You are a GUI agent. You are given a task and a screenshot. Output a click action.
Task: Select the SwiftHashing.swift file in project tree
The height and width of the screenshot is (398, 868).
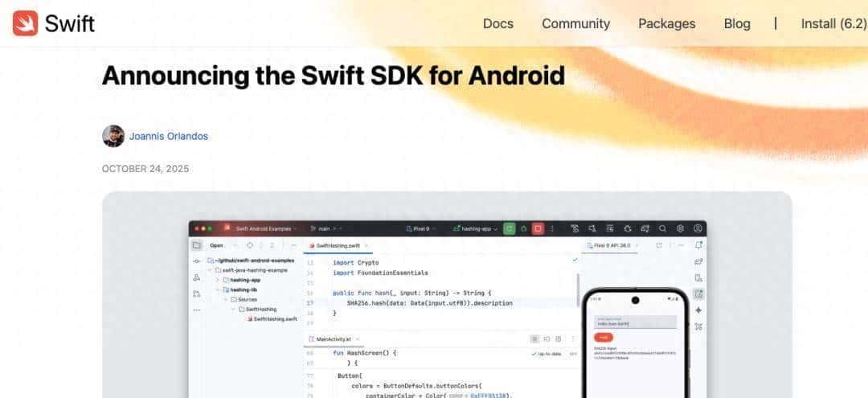(272, 319)
